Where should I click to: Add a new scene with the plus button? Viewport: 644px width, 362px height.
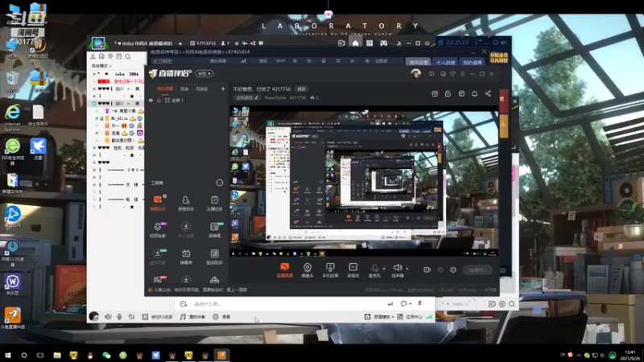[x=223, y=88]
